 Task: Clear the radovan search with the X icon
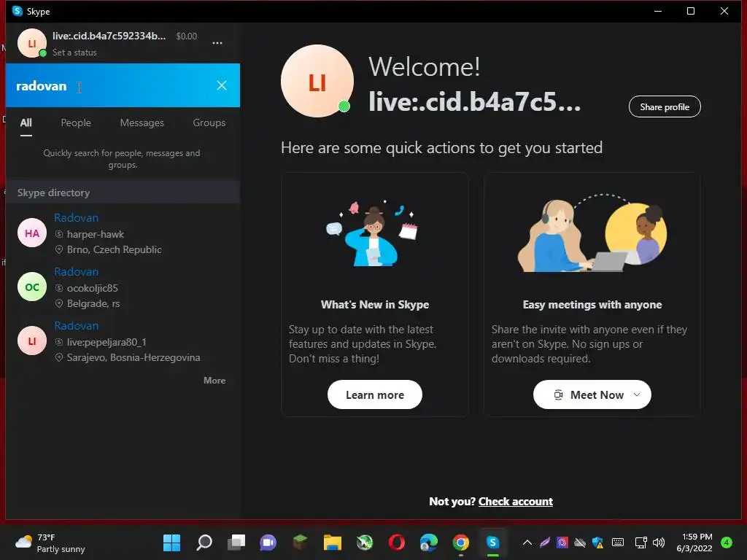[x=222, y=85]
